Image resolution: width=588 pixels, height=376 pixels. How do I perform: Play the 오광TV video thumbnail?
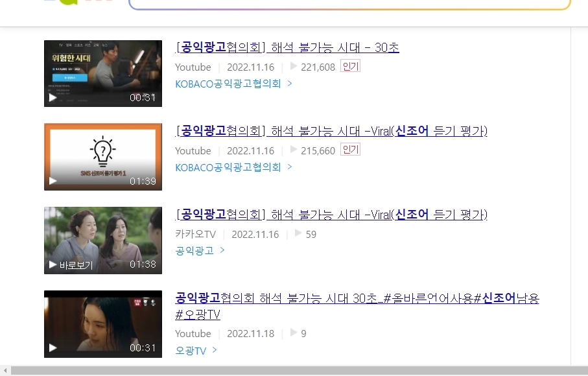point(53,348)
